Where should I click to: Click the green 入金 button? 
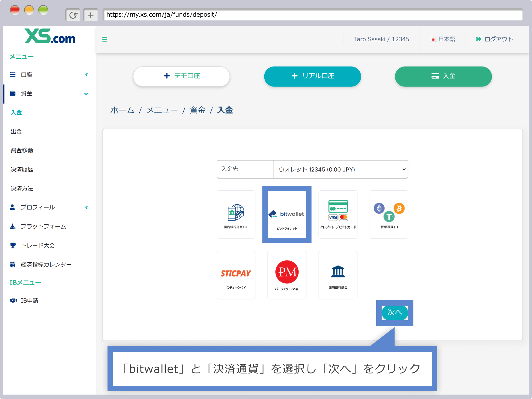pyautogui.click(x=443, y=76)
